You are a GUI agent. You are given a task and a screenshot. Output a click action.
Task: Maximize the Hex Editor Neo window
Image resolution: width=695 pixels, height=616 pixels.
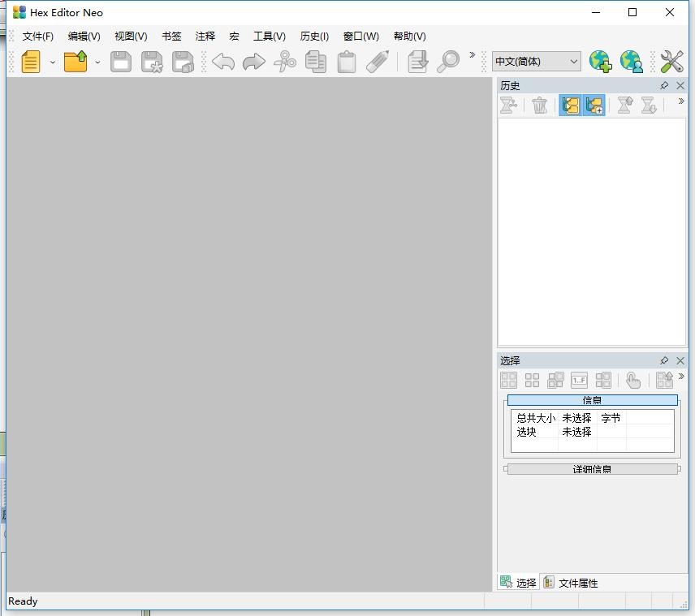632,12
